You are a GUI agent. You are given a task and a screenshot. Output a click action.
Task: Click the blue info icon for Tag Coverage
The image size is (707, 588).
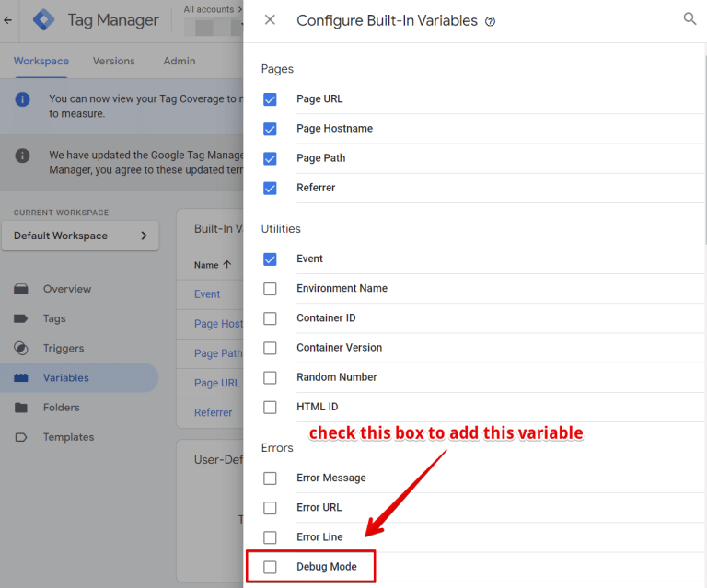22,99
